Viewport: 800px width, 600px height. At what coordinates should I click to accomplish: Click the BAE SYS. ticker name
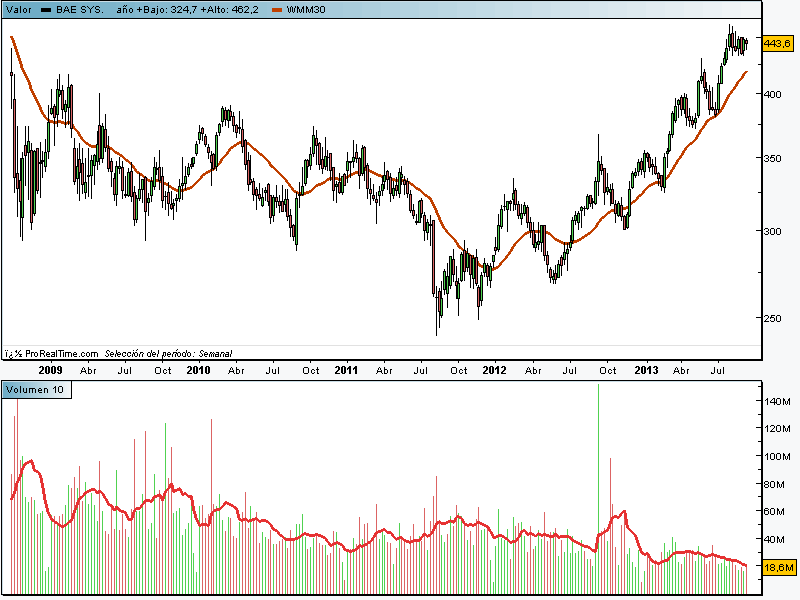coord(79,9)
